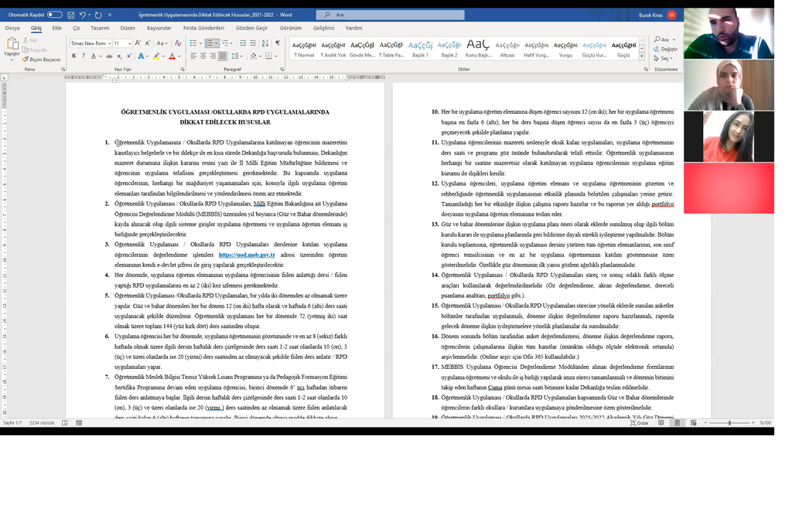Image resolution: width=792 pixels, height=532 pixels.
Task: Open the Quick Access Toolbar customize arrow
Action: (110, 15)
